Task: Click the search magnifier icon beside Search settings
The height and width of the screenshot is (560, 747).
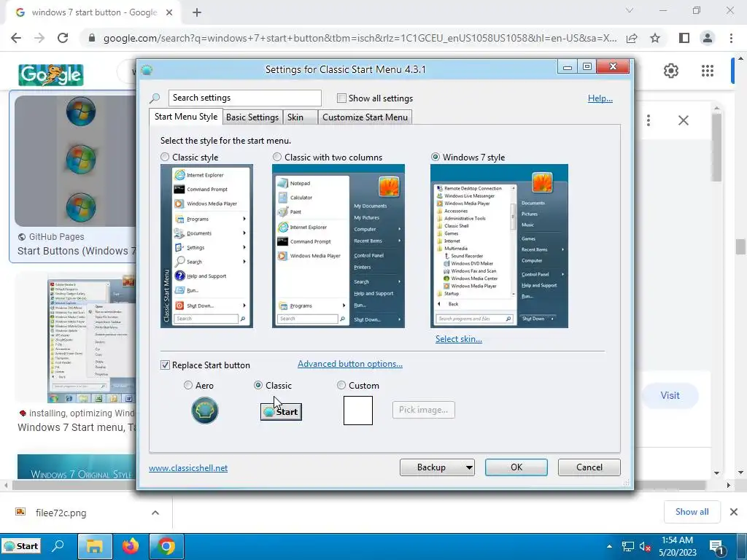Action: 155,98
